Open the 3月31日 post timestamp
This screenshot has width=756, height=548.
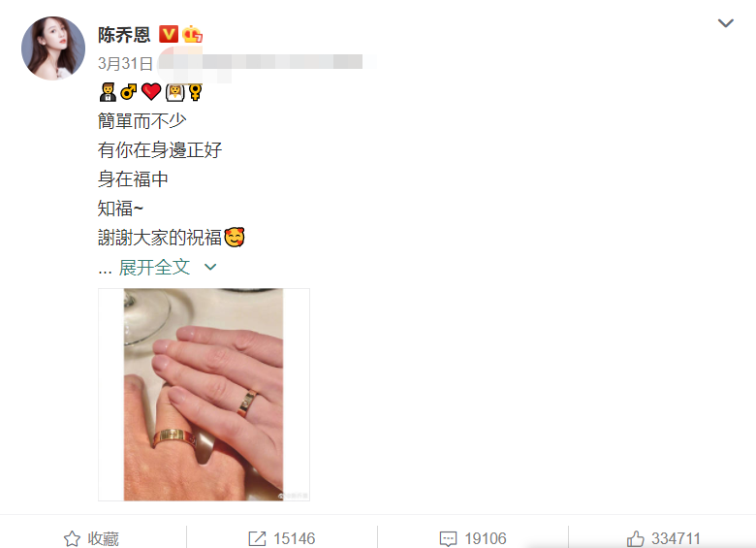pos(125,63)
